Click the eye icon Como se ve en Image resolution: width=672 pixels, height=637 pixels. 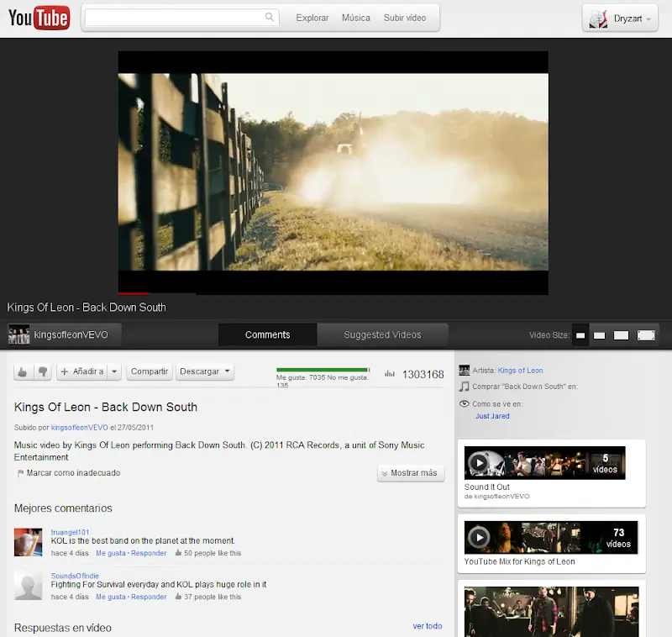465,404
